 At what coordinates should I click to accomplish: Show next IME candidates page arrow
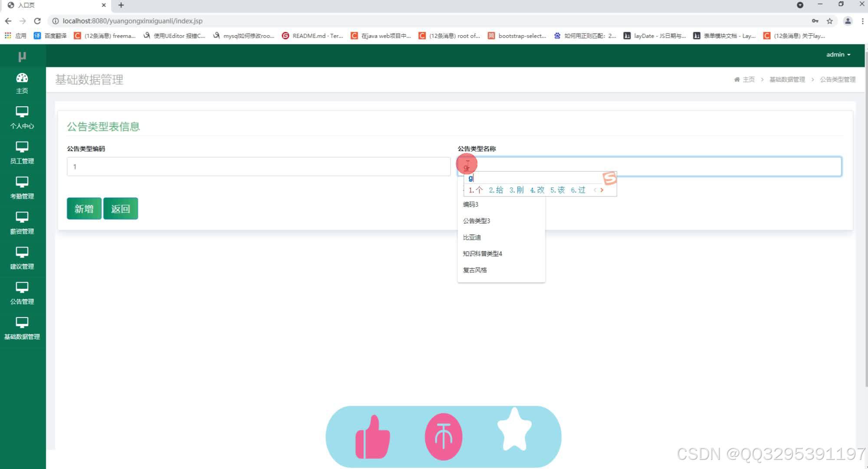[602, 190]
